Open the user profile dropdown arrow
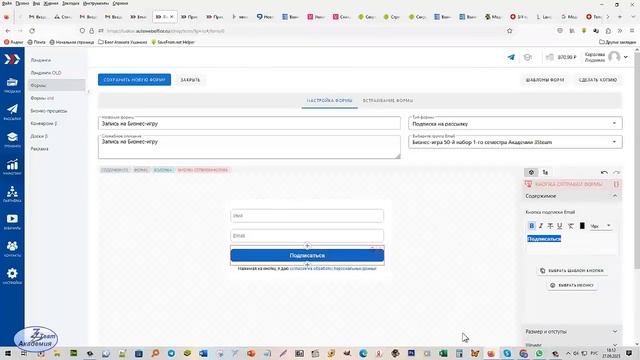The width and height of the screenshot is (640, 360). tap(626, 57)
